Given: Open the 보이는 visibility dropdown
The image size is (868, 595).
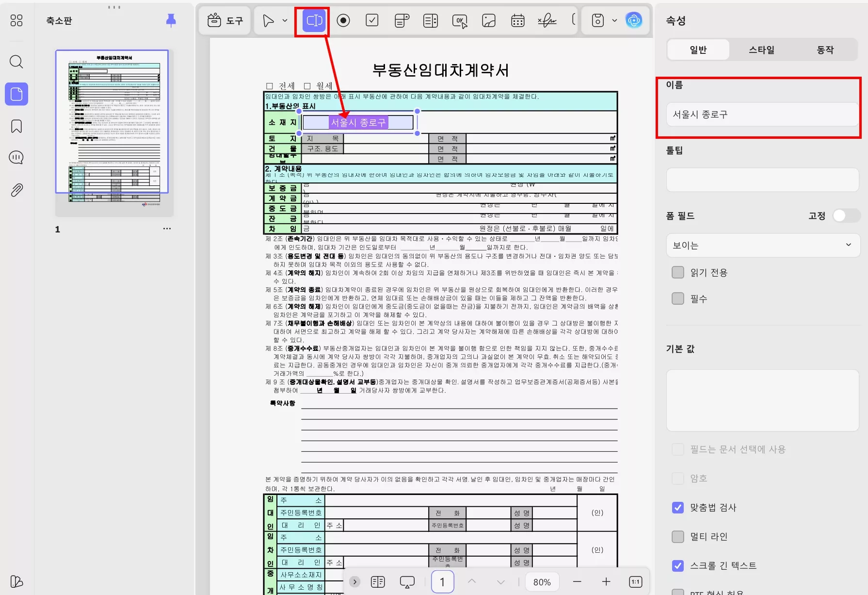Looking at the screenshot, I should 762,245.
